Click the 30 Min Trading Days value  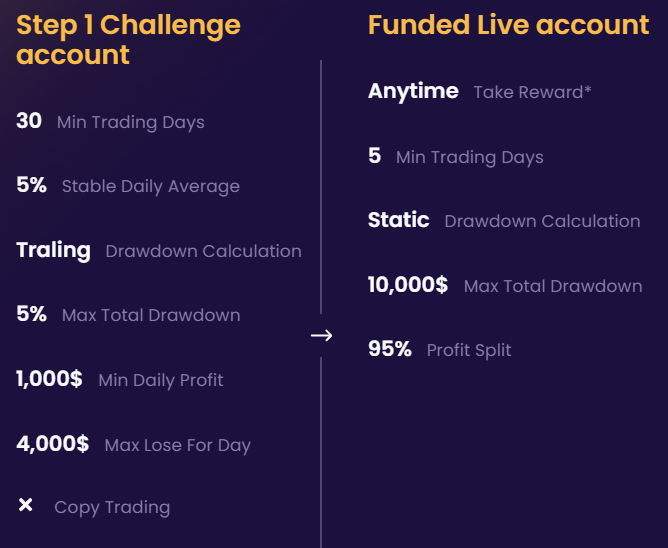29,121
